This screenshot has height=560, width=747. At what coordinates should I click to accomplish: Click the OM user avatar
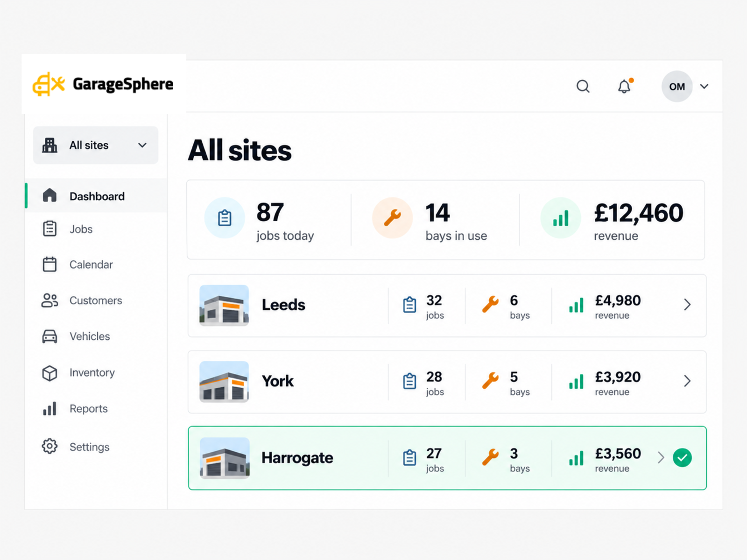[677, 86]
